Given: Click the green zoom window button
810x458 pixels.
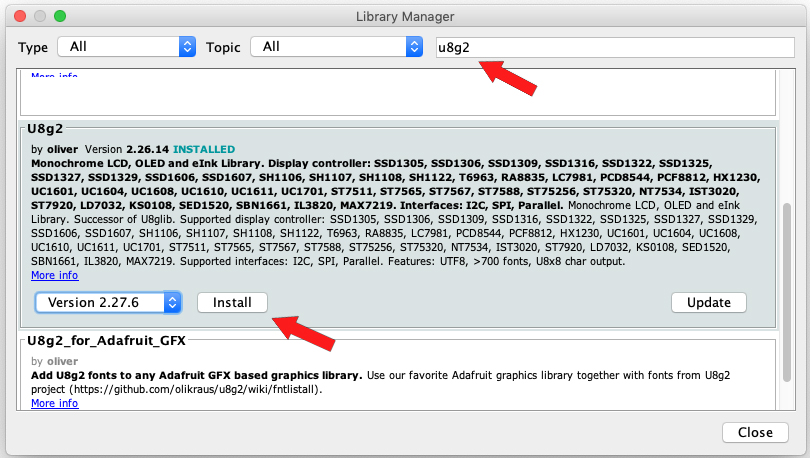Looking at the screenshot, I should pyautogui.click(x=60, y=16).
